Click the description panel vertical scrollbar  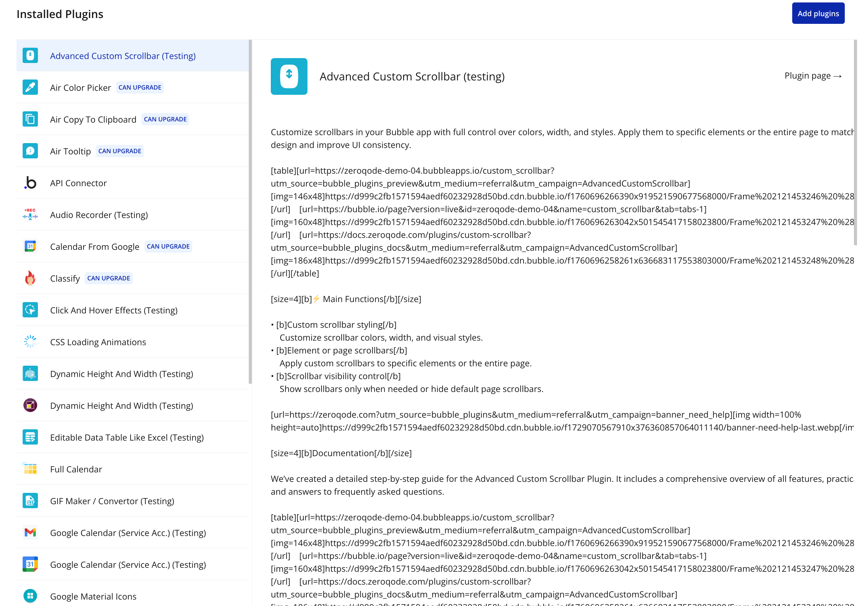(x=855, y=142)
